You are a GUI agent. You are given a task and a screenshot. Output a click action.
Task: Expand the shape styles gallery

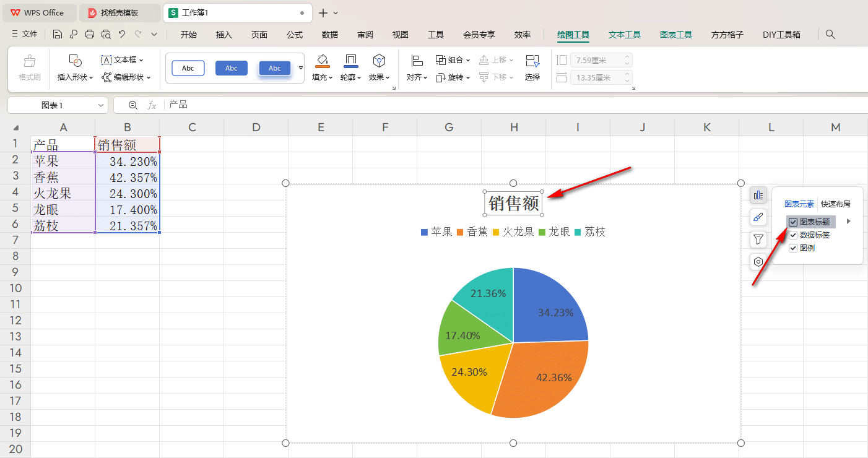(301, 68)
